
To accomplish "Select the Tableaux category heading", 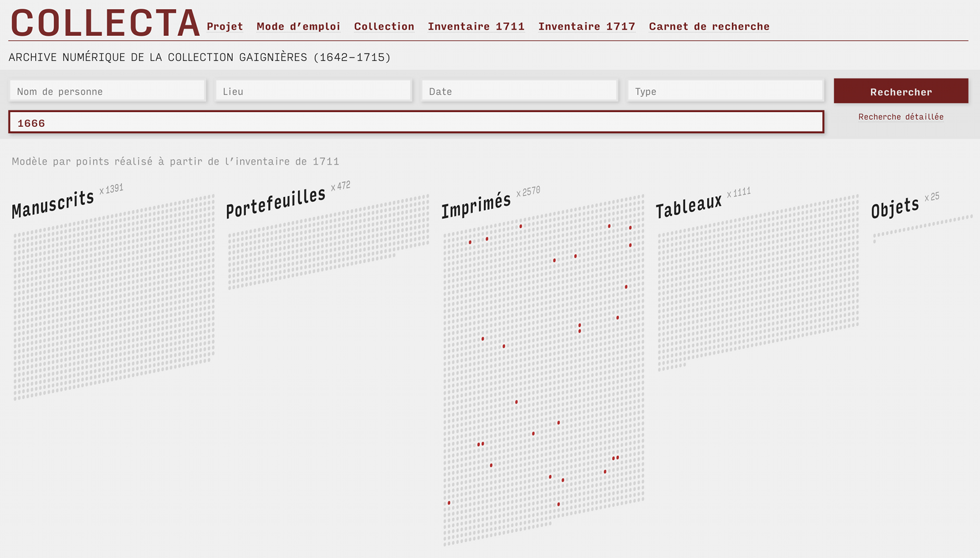I will pos(689,206).
